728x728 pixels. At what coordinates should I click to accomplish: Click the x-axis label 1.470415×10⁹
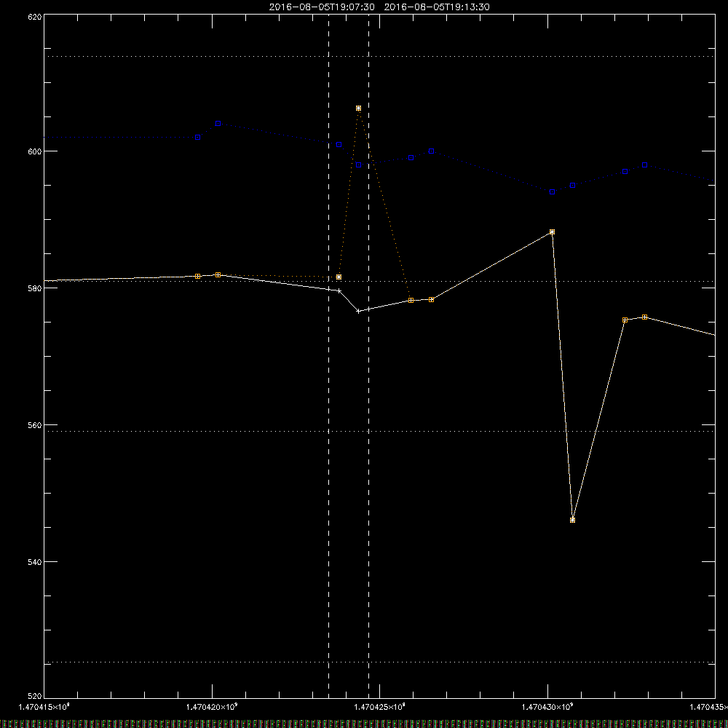(44, 707)
